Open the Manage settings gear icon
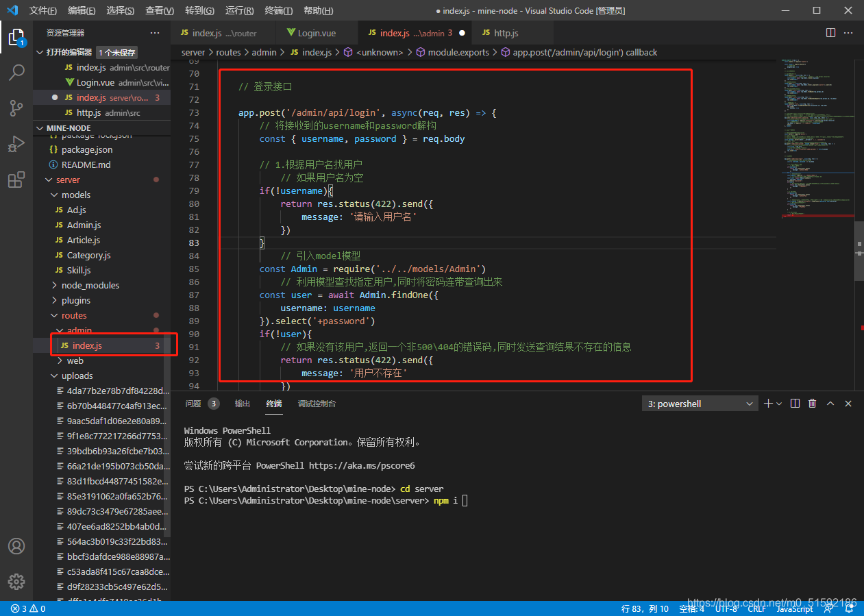Image resolution: width=864 pixels, height=616 pixels. 16,582
